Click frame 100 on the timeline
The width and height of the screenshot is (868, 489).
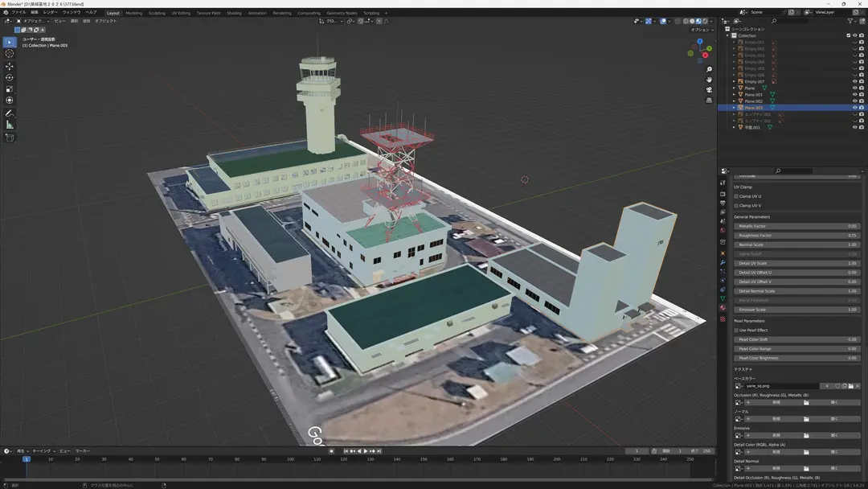[x=290, y=459]
